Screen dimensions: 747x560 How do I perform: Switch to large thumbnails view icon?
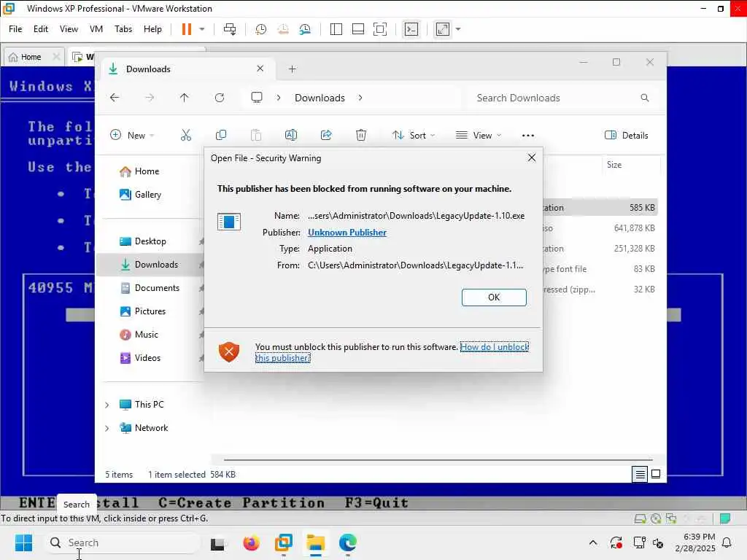pos(656,474)
